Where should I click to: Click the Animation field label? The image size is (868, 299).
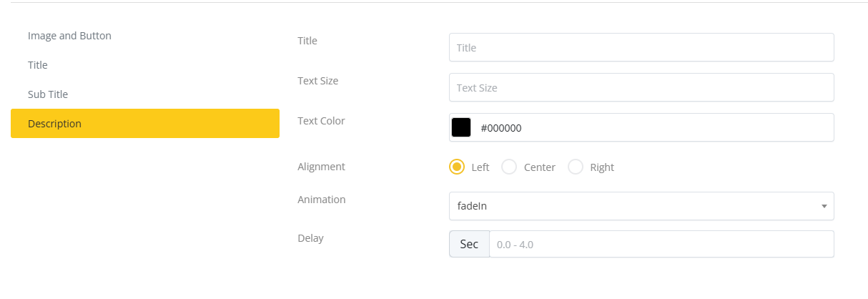pos(321,200)
